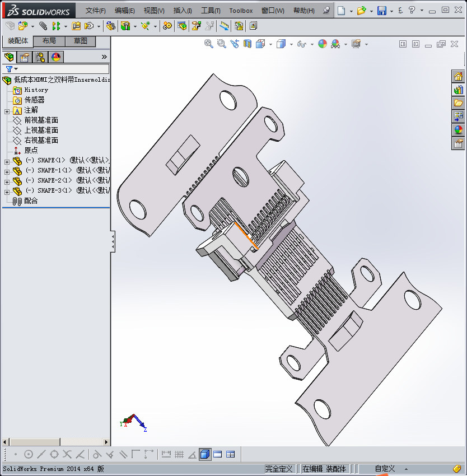The width and height of the screenshot is (467, 476).
Task: Select the ConfigurationManager tab icon
Action: [40, 57]
